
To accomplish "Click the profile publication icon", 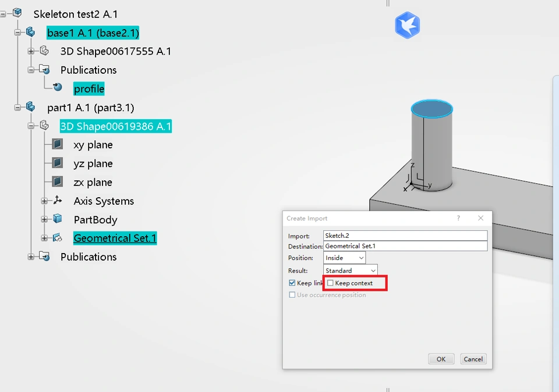I will click(x=57, y=88).
